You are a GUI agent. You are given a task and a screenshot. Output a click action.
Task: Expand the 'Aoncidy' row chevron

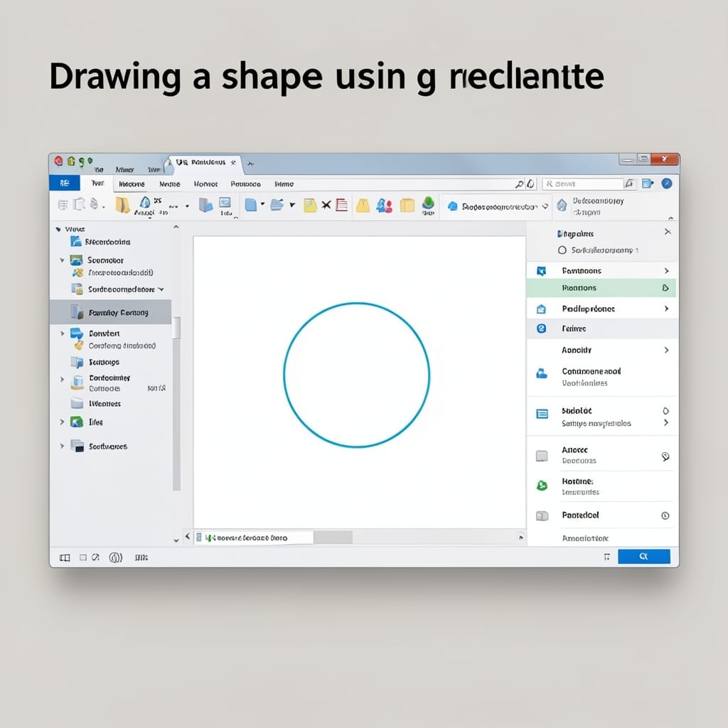click(667, 350)
